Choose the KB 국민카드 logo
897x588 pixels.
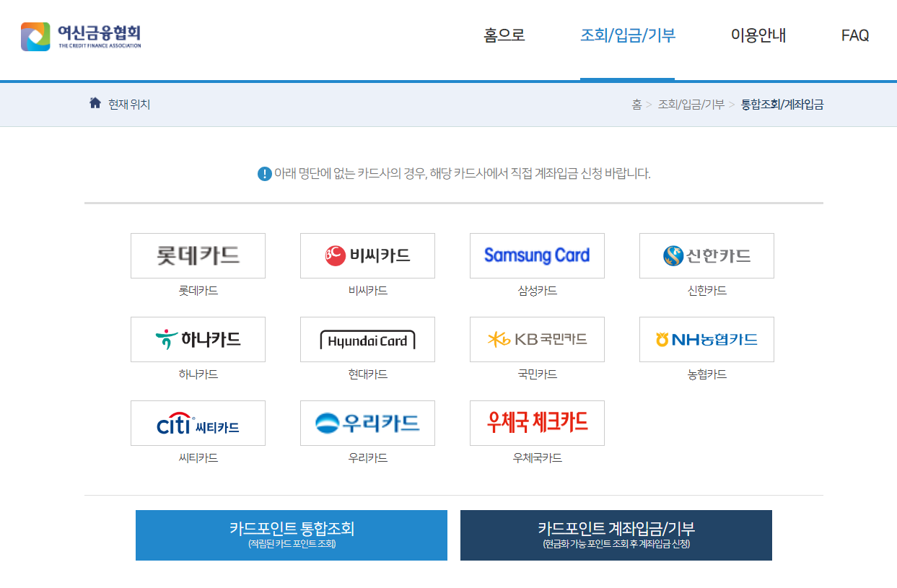click(x=537, y=339)
